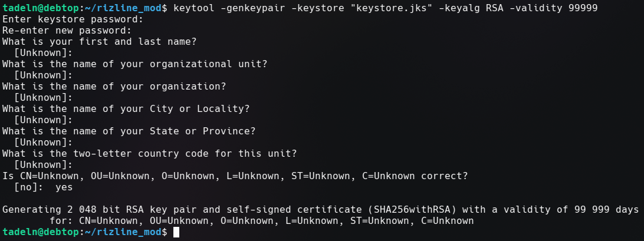Click the terminal cursor block at the prompt

pos(176,232)
